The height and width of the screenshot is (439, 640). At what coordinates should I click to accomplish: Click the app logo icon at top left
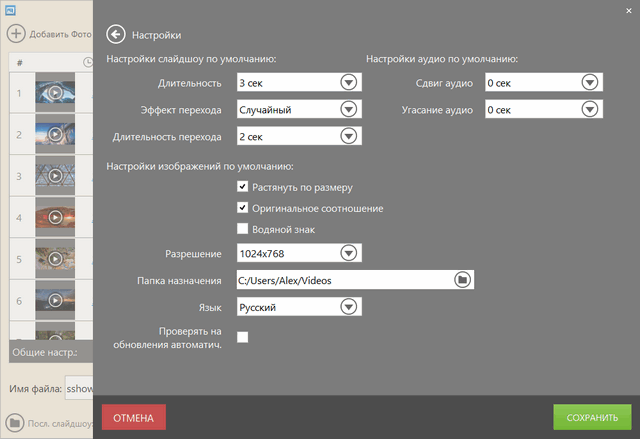[x=10, y=10]
